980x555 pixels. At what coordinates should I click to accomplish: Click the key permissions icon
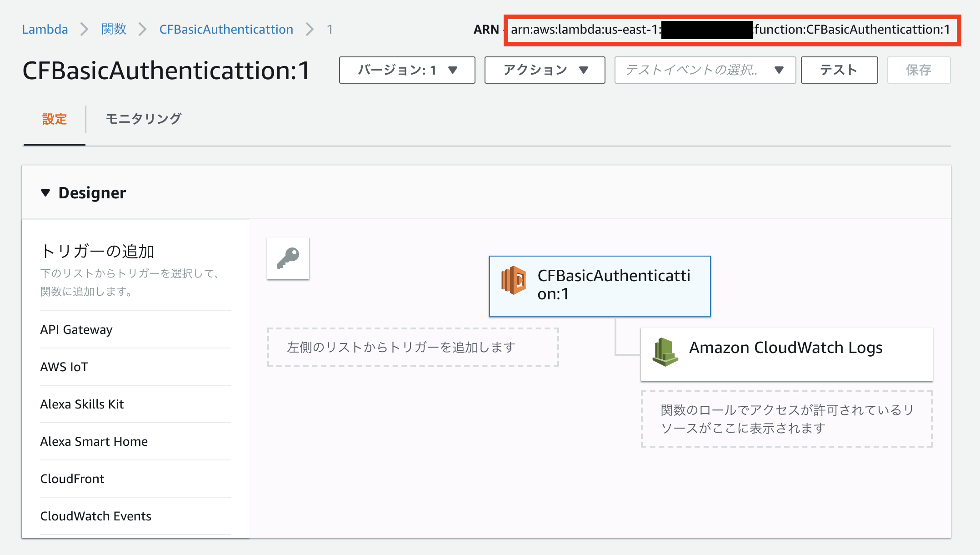pos(288,258)
